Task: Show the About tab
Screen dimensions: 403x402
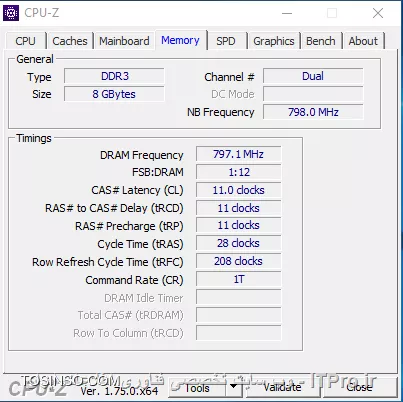Action: tap(363, 41)
